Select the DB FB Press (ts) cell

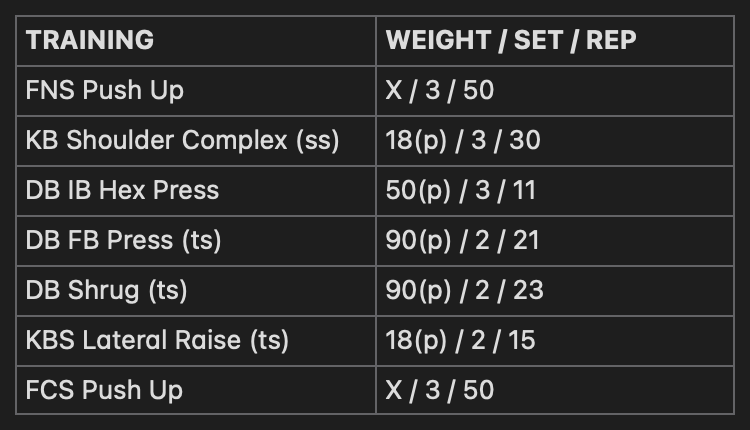point(196,241)
